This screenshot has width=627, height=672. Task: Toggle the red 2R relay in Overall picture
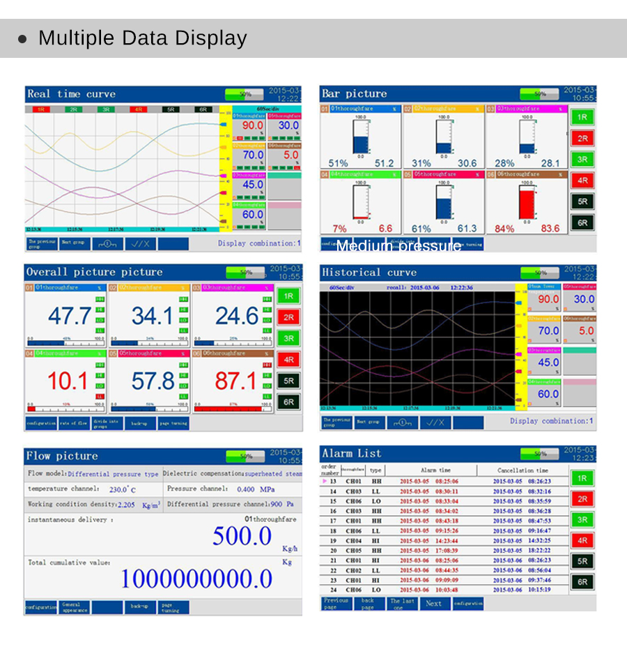click(x=288, y=317)
